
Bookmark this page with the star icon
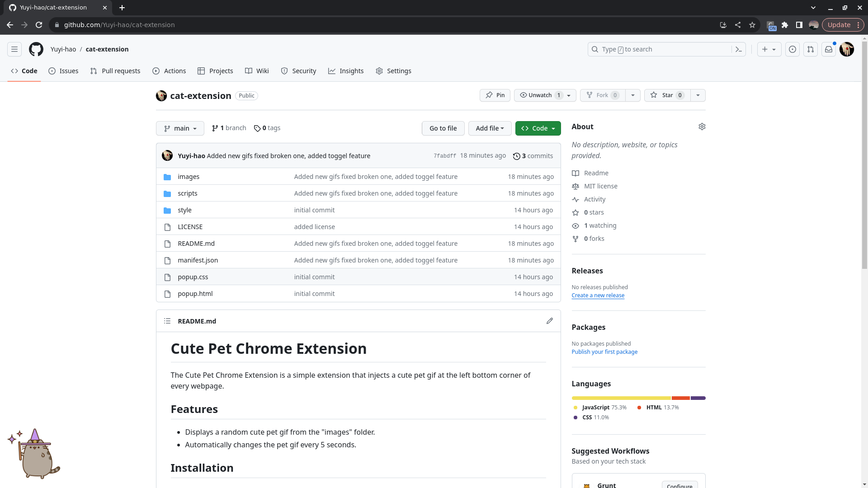click(752, 25)
